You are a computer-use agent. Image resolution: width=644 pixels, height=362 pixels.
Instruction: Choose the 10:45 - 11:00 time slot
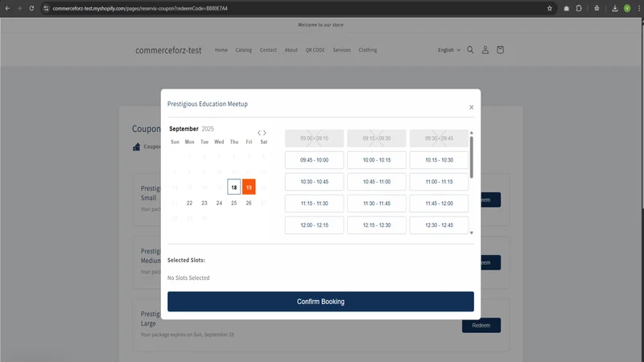[377, 182]
